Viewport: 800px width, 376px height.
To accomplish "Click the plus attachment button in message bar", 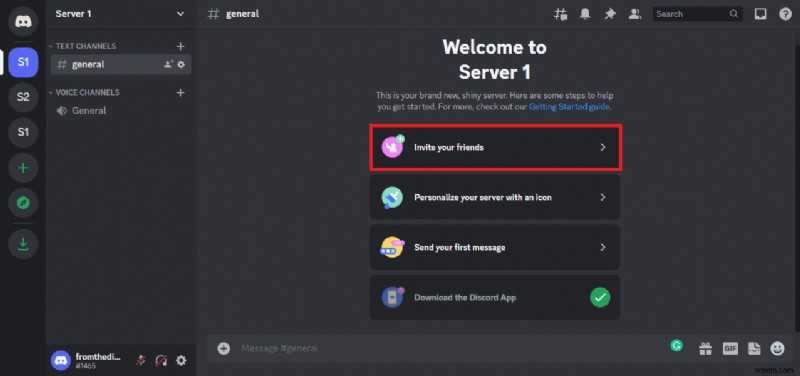I will click(x=223, y=348).
